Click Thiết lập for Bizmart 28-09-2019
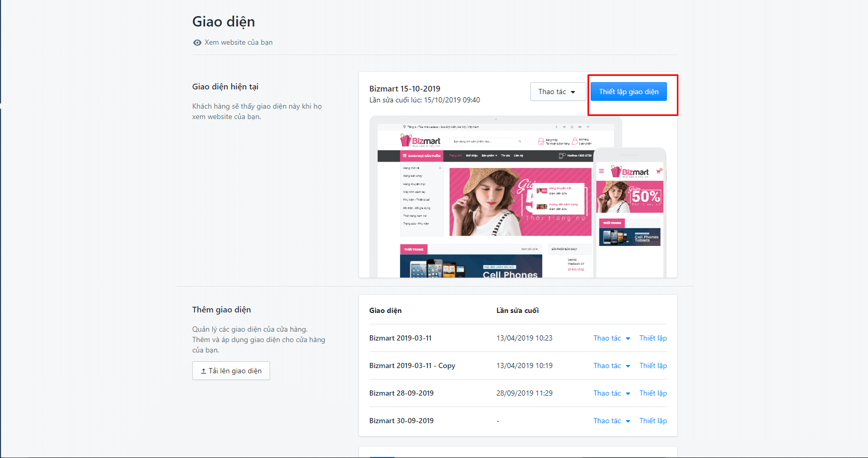Image resolution: width=868 pixels, height=458 pixels. 653,393
